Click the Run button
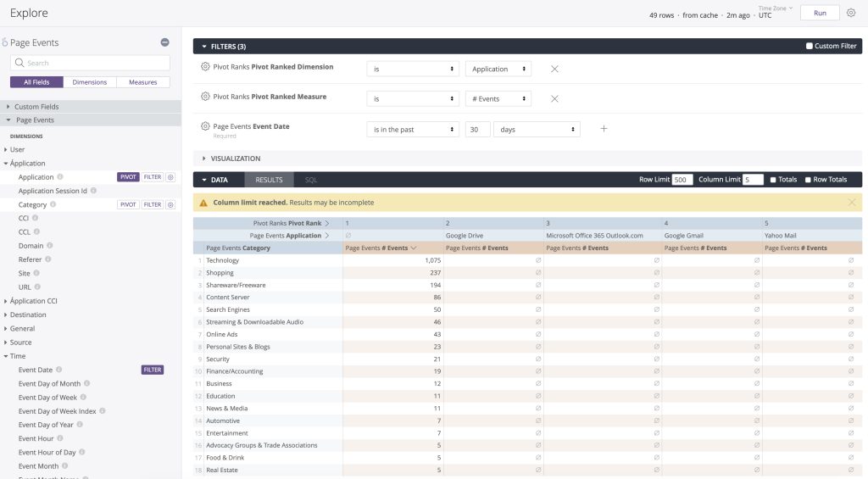868x479 pixels. click(x=820, y=13)
